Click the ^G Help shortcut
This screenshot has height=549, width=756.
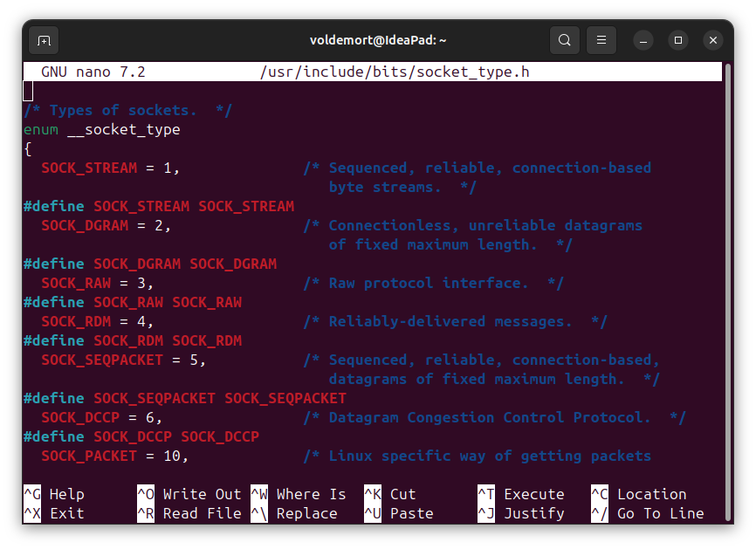pyautogui.click(x=54, y=495)
